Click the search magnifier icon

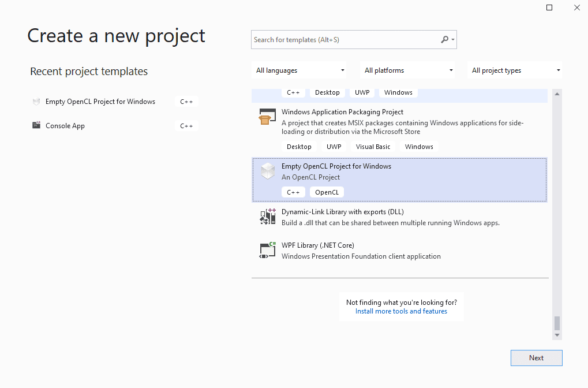tap(444, 39)
